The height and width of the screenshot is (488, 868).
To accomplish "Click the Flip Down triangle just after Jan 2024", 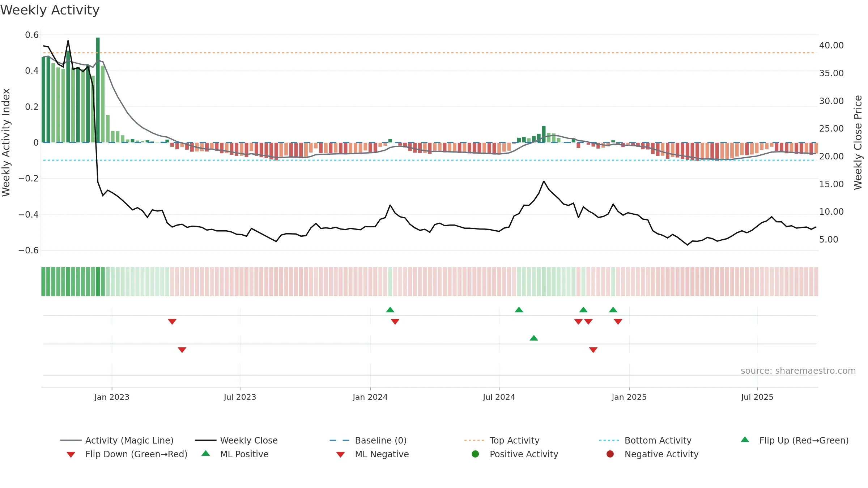I will [x=395, y=322].
